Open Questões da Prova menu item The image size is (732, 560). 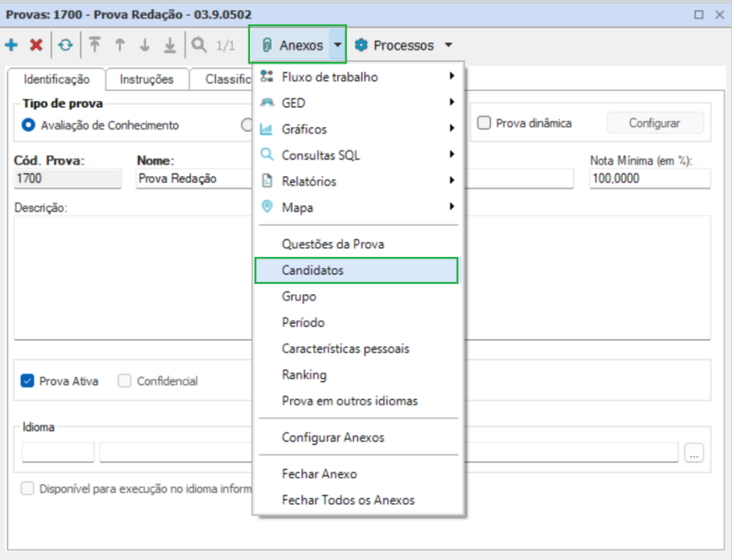[358, 244]
